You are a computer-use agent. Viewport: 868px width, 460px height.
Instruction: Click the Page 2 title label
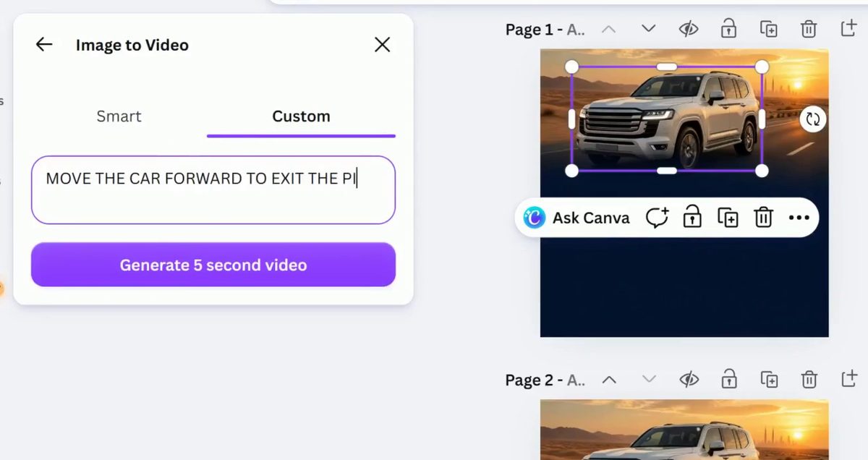click(x=545, y=380)
